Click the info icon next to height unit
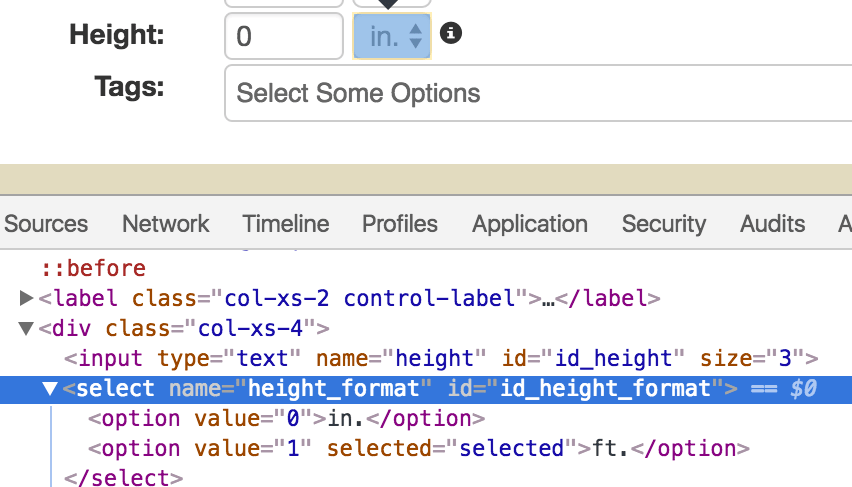This screenshot has height=487, width=852. [x=451, y=34]
